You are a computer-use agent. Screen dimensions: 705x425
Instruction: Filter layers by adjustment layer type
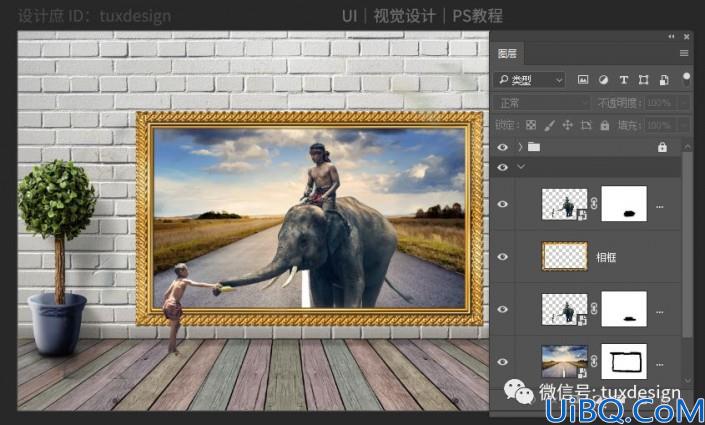(603, 80)
